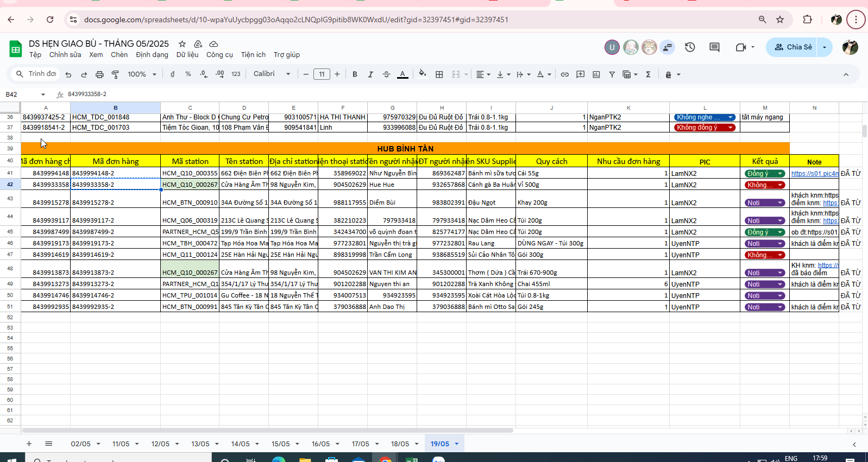Select cell HCM_Q10_000355
This screenshot has width=868, height=462.
tap(190, 173)
